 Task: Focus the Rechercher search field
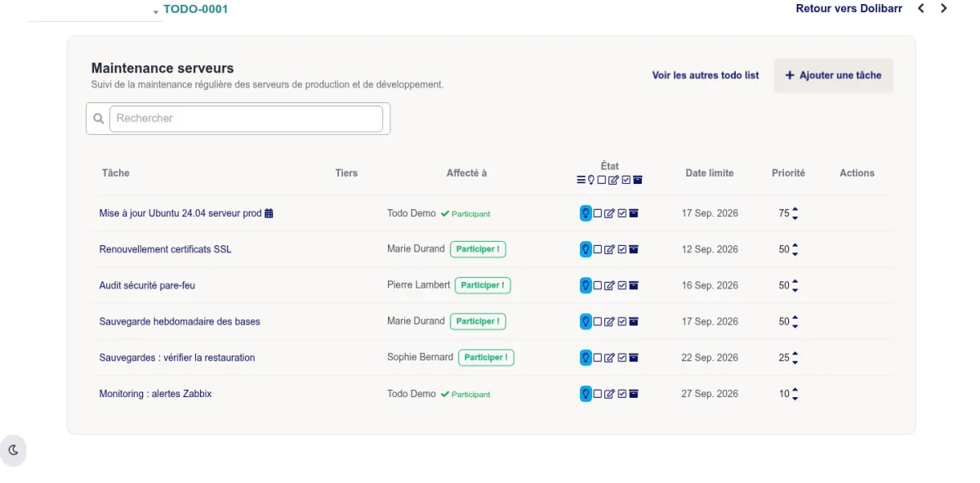click(246, 119)
